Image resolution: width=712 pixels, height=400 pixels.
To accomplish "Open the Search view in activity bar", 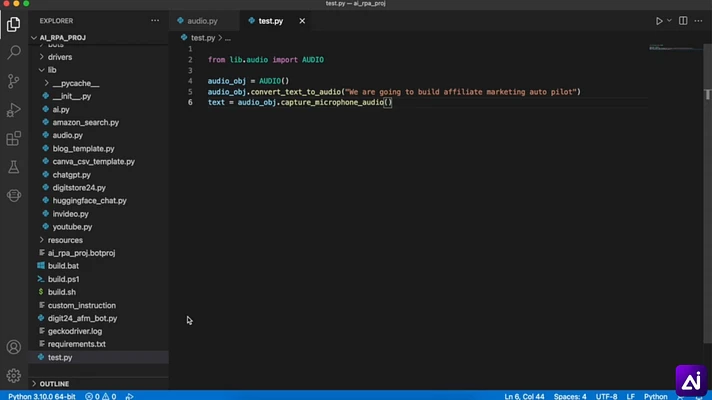I will pyautogui.click(x=14, y=53).
